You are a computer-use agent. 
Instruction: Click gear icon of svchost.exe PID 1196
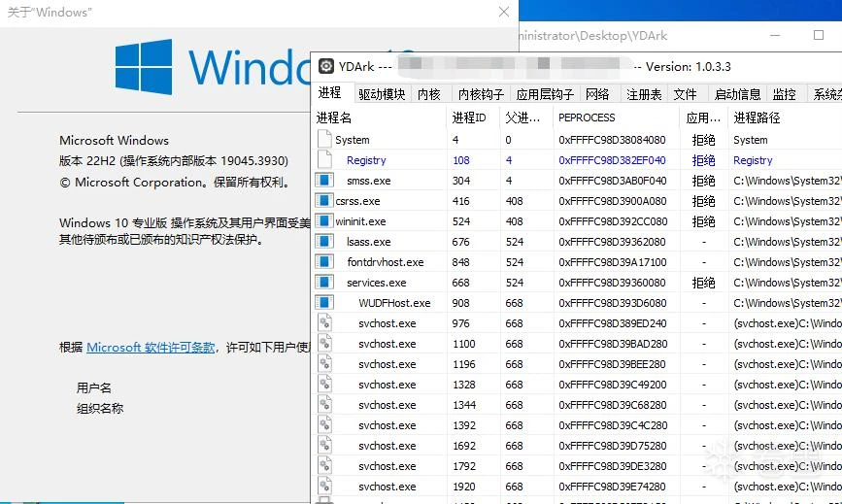coord(324,364)
